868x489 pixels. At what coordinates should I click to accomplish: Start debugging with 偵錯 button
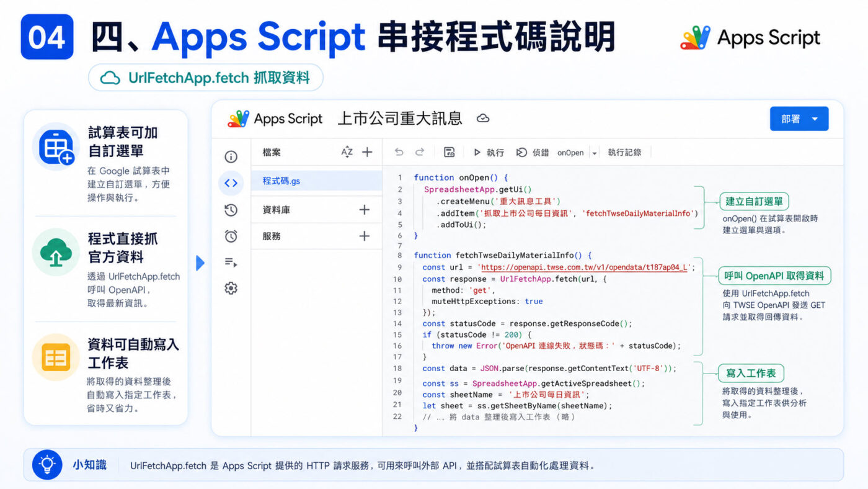point(532,152)
